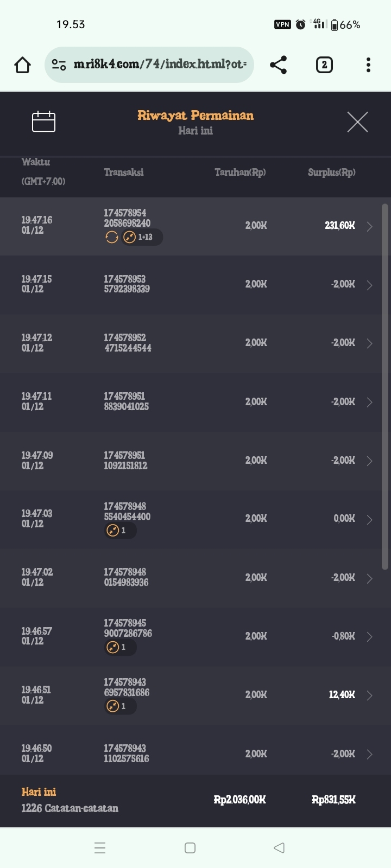Close the Riwayat Permainan panel
Image resolution: width=391 pixels, height=868 pixels.
click(357, 122)
